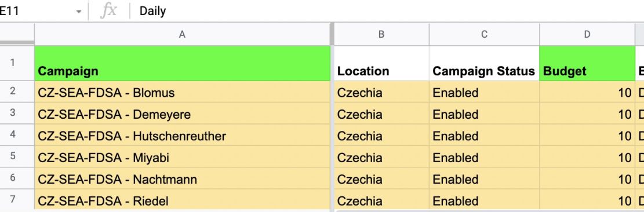Click the fx formula icon
The width and height of the screenshot is (644, 212).
coord(108,11)
